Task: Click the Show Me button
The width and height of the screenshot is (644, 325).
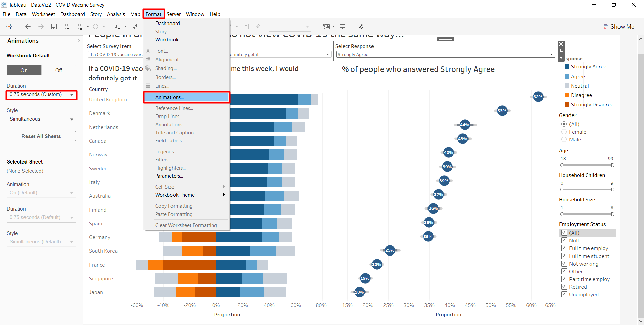Action: pyautogui.click(x=619, y=27)
